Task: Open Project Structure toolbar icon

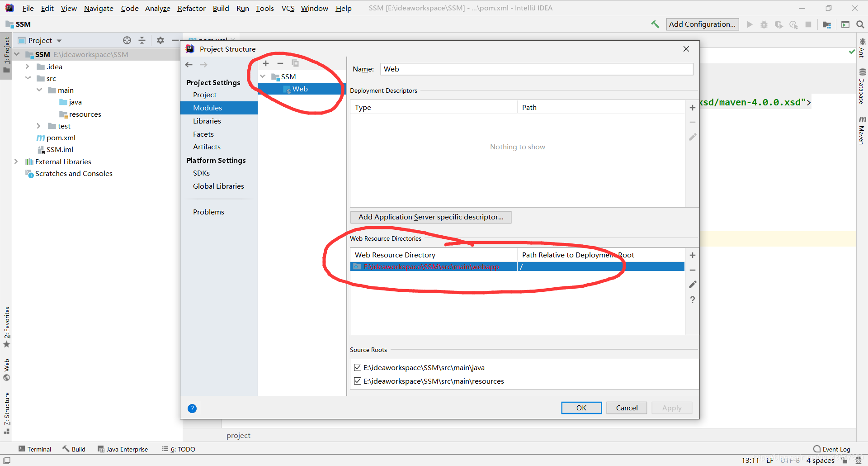Action: coord(827,24)
